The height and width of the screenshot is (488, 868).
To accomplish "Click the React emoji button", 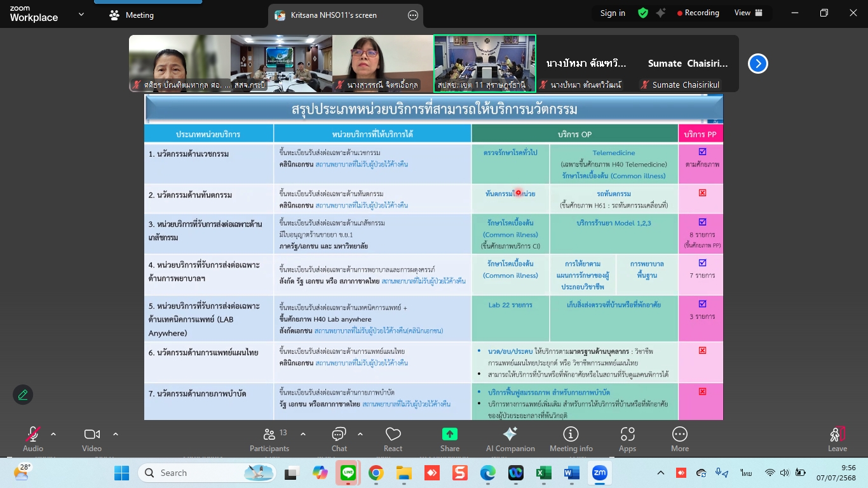I will click(x=393, y=439).
